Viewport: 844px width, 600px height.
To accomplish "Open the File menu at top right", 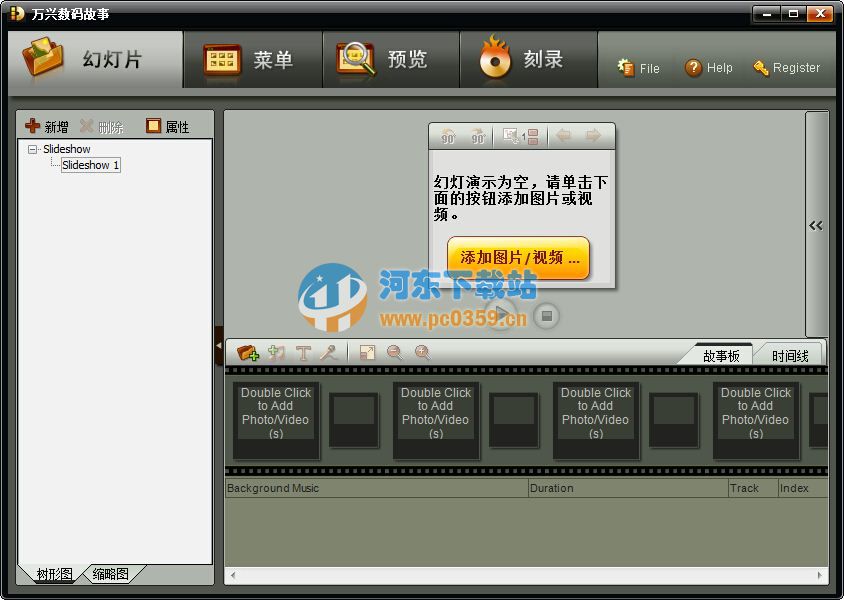I will [639, 68].
